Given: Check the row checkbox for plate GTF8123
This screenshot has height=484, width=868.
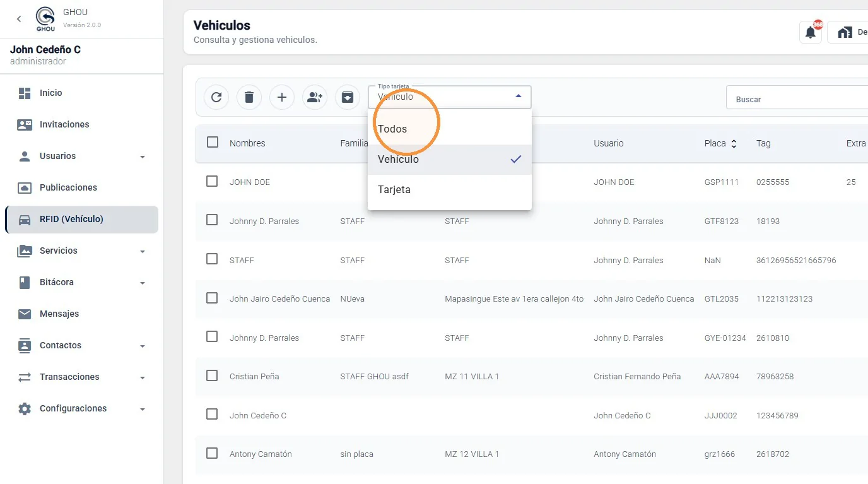Looking at the screenshot, I should 212,220.
